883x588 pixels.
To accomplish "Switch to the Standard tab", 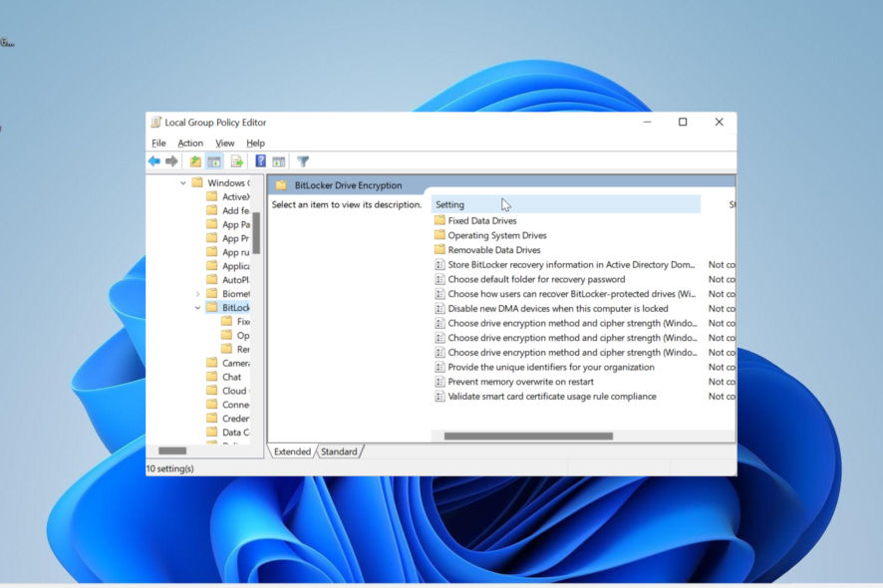I will [x=340, y=451].
